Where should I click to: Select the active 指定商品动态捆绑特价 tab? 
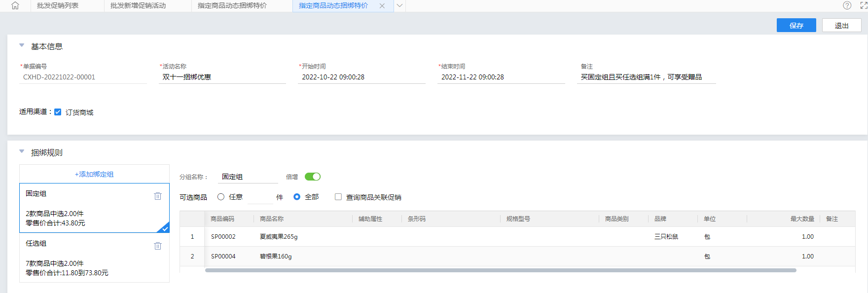(x=333, y=6)
